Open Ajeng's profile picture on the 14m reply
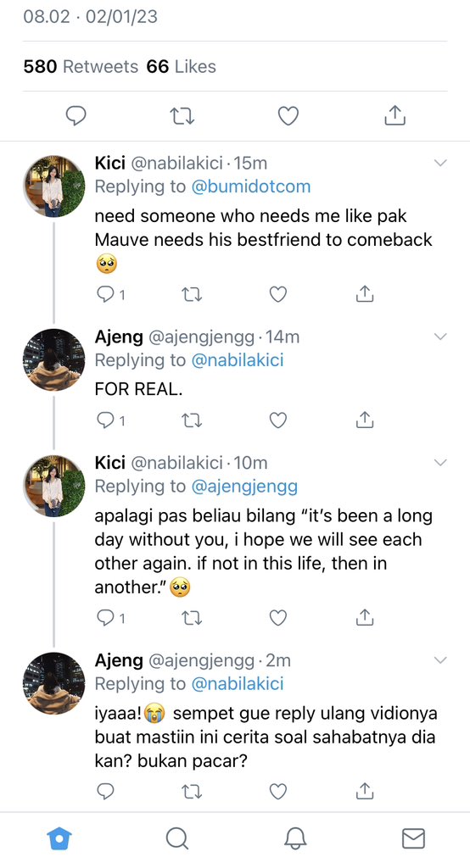 point(53,359)
